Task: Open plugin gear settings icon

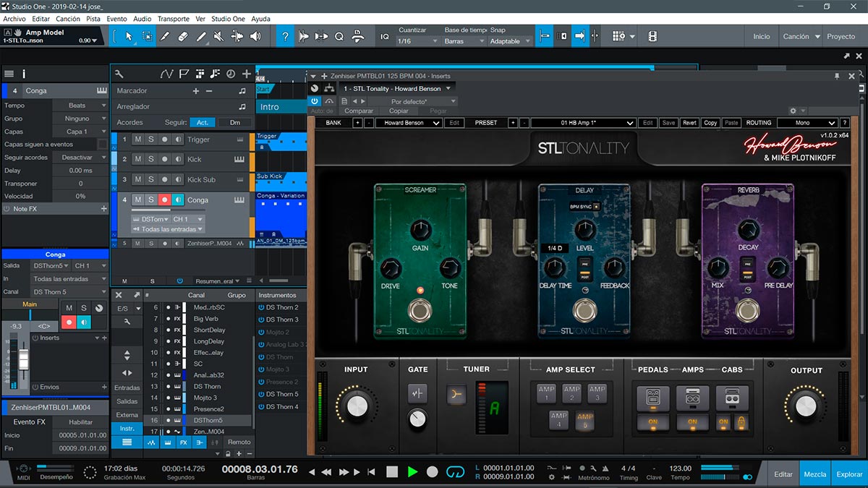Action: (x=793, y=111)
